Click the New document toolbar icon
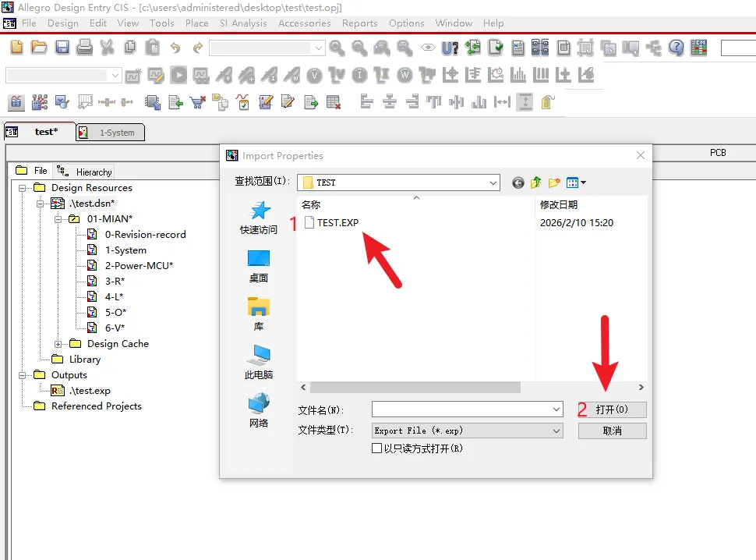756x560 pixels. point(17,48)
